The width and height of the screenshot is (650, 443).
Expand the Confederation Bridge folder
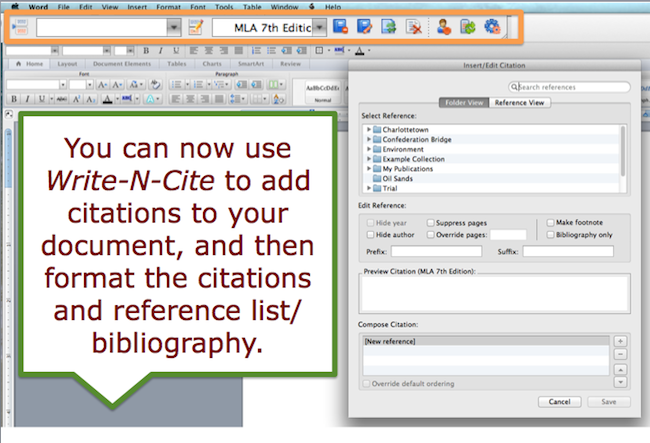coord(369,139)
